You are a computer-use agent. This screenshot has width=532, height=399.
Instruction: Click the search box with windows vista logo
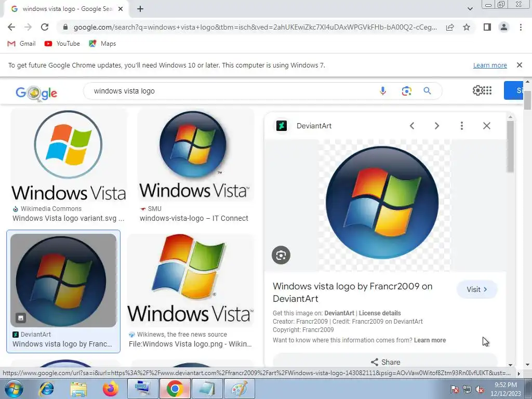(231, 91)
